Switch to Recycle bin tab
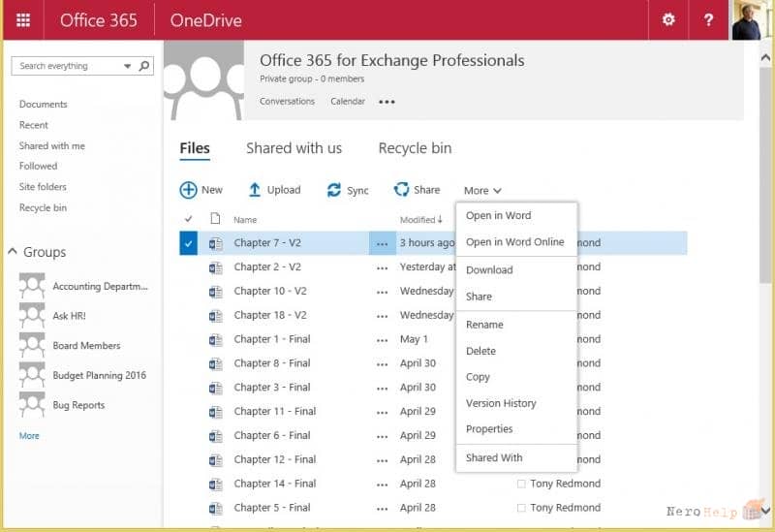 coord(415,148)
